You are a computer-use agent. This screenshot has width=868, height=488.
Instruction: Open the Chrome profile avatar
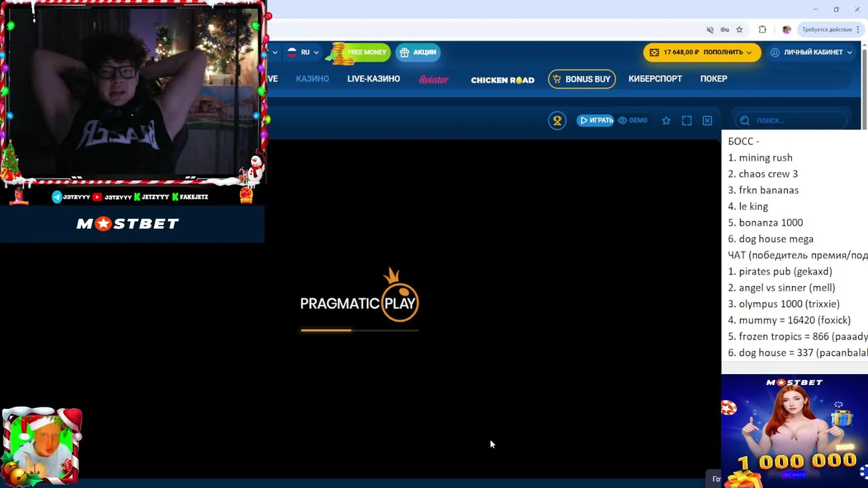787,30
